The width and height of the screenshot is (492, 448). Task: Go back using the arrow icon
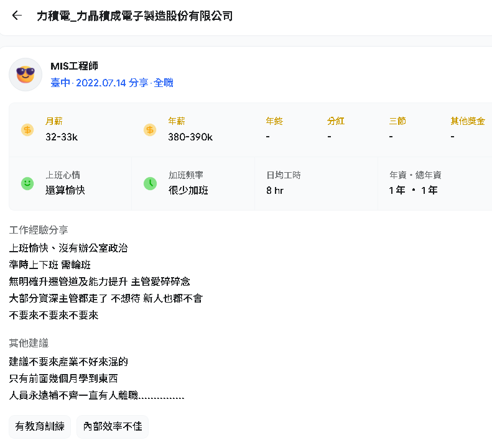pos(17,16)
